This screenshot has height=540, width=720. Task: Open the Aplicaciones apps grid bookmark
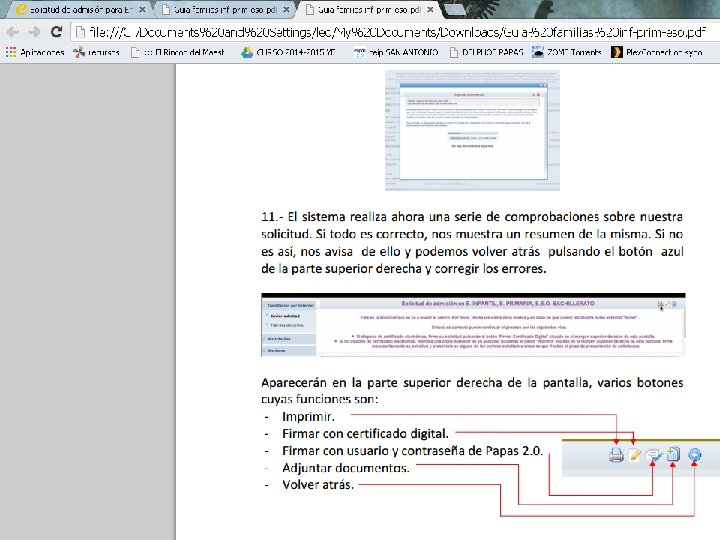[x=35, y=52]
